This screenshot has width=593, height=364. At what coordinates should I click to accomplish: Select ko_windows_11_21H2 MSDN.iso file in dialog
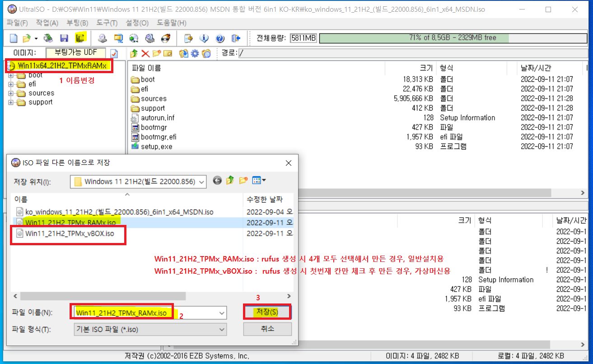click(119, 212)
